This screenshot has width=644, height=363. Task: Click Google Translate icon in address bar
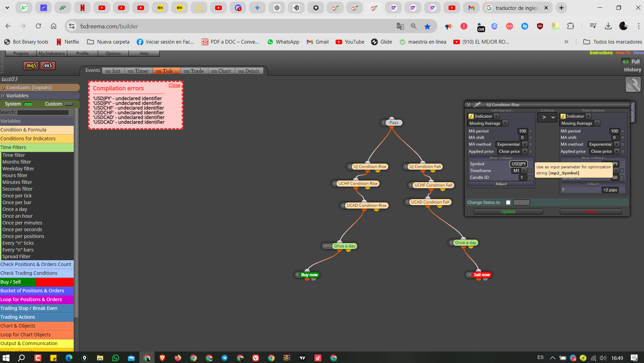coord(400,26)
